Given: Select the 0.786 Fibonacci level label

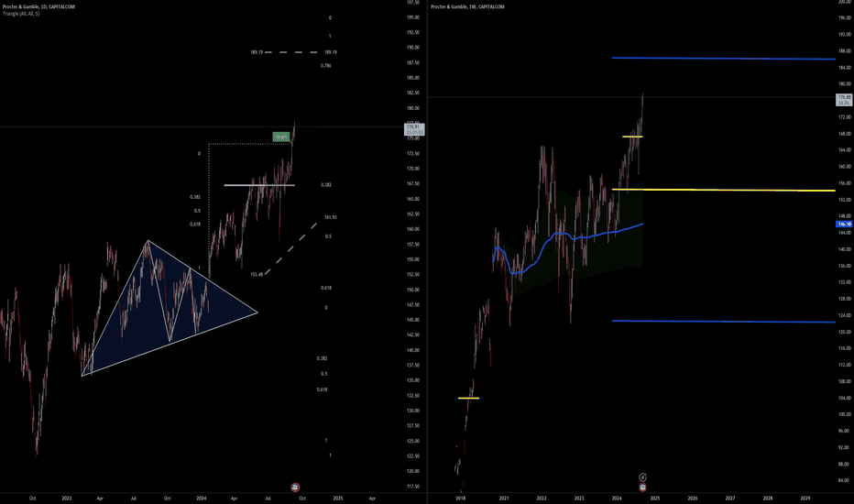Looking at the screenshot, I should [325, 65].
